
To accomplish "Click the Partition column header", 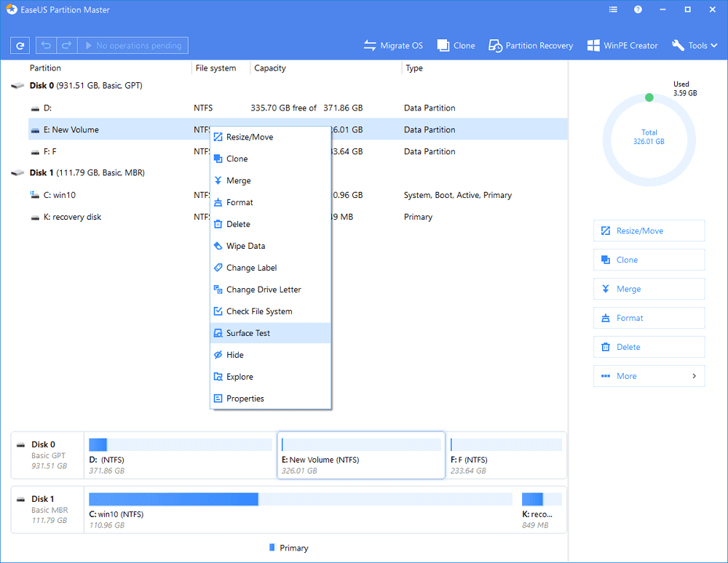I will 45,68.
